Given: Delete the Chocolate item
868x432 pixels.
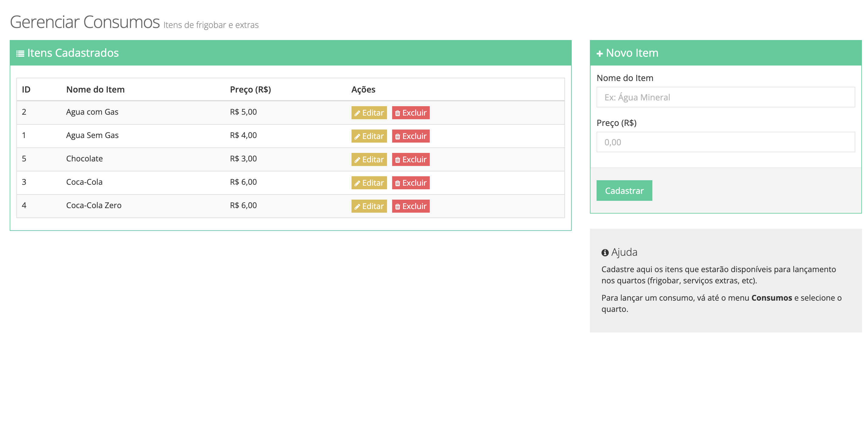Looking at the screenshot, I should pos(410,159).
